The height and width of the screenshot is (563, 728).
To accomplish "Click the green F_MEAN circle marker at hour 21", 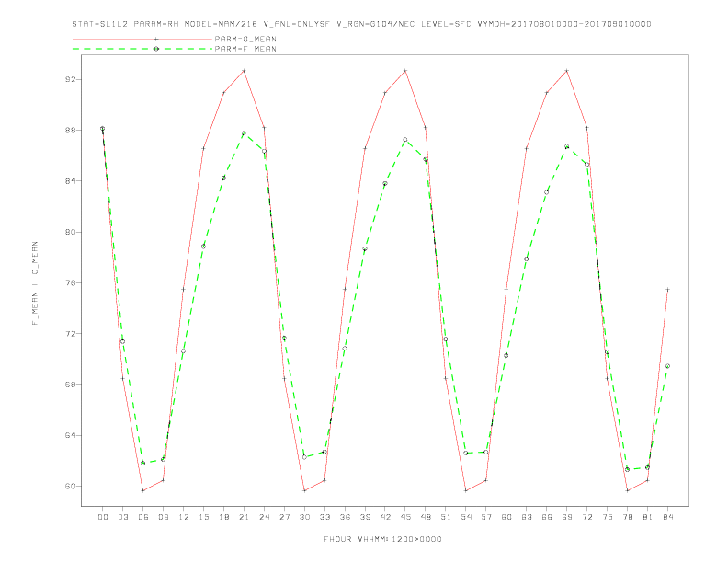I will point(244,133).
